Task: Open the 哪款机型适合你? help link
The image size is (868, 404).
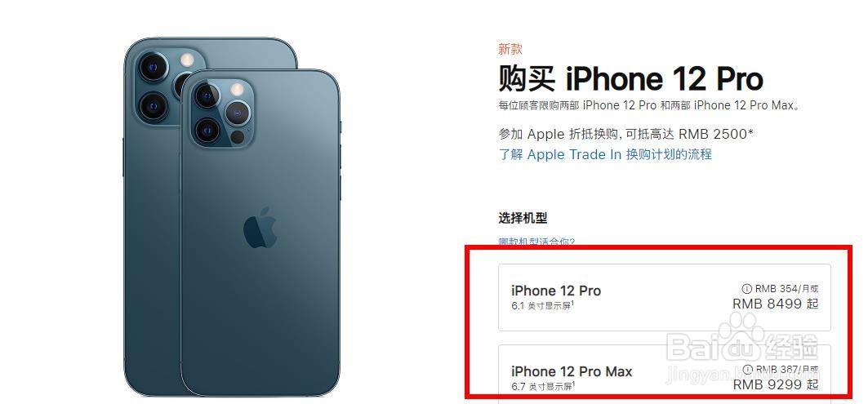Action: coord(536,242)
